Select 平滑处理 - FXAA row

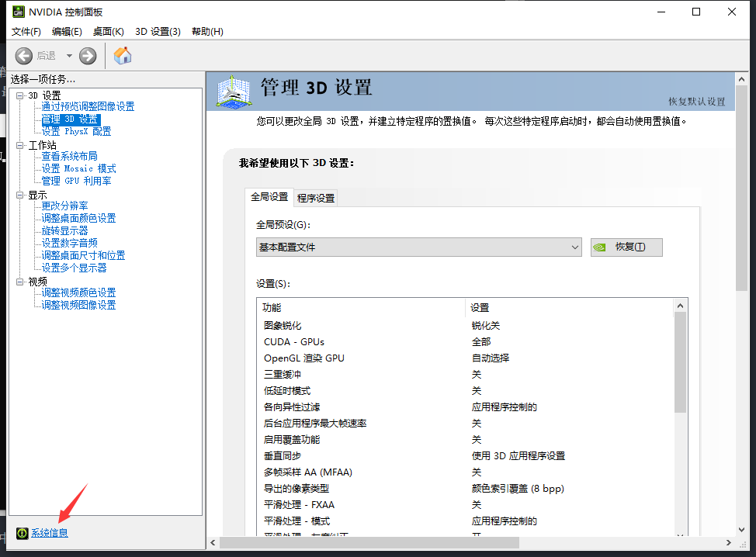[x=465, y=505]
